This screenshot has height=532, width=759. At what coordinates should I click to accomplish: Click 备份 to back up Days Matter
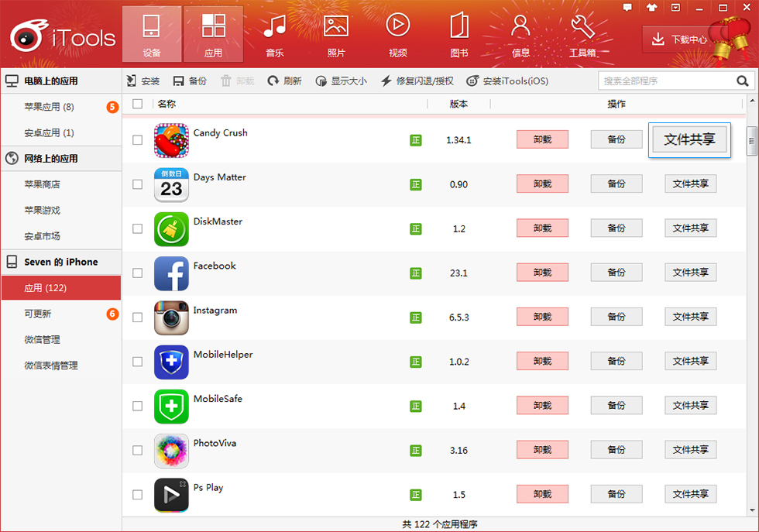[616, 184]
